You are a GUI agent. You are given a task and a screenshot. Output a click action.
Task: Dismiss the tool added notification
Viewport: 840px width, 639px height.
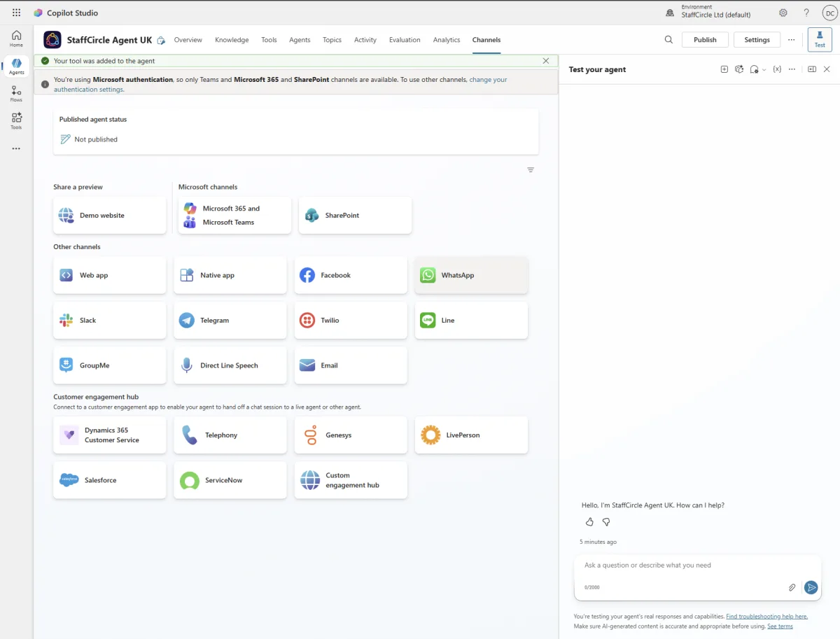pos(546,61)
